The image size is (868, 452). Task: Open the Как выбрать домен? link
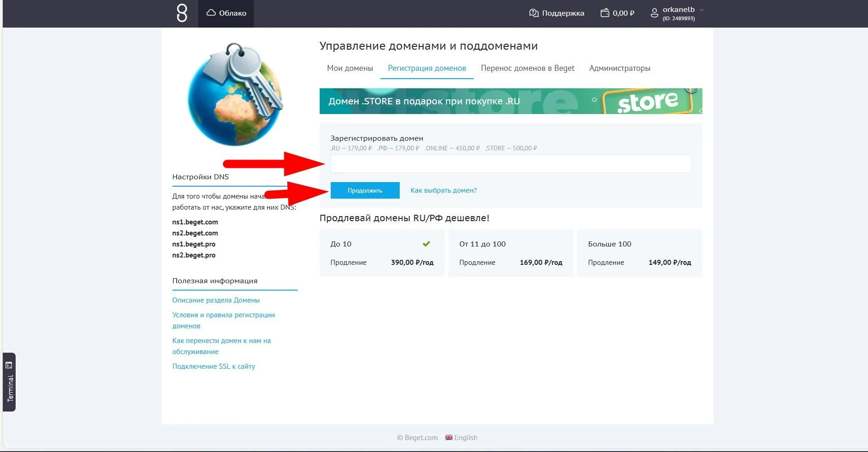(443, 190)
